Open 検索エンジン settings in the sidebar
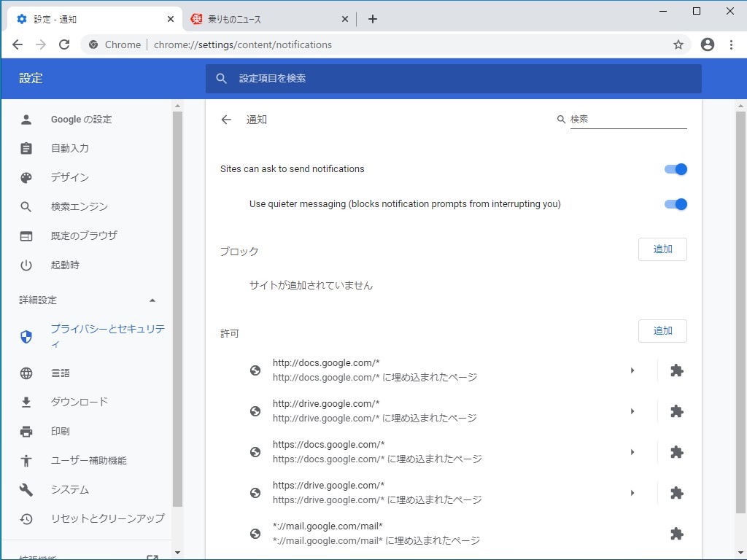This screenshot has height=560, width=747. (x=81, y=206)
